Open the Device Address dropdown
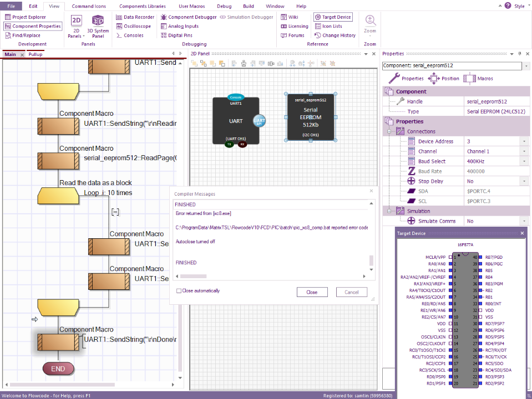Screen dimensions: 532x399 [524, 141]
